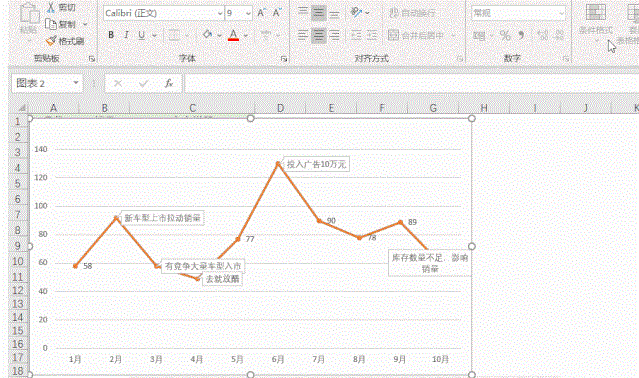Click into the formula bar input
Screen dimensions: 639x378
tap(412, 84)
